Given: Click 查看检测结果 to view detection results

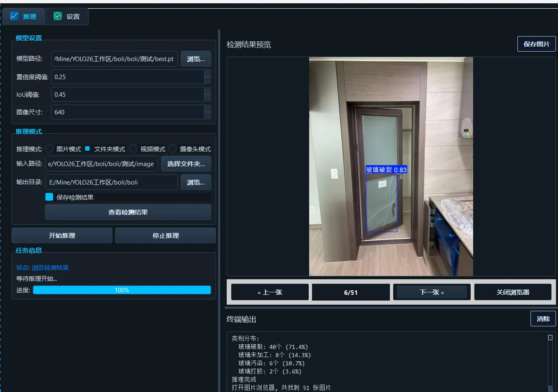Looking at the screenshot, I should [x=128, y=212].
